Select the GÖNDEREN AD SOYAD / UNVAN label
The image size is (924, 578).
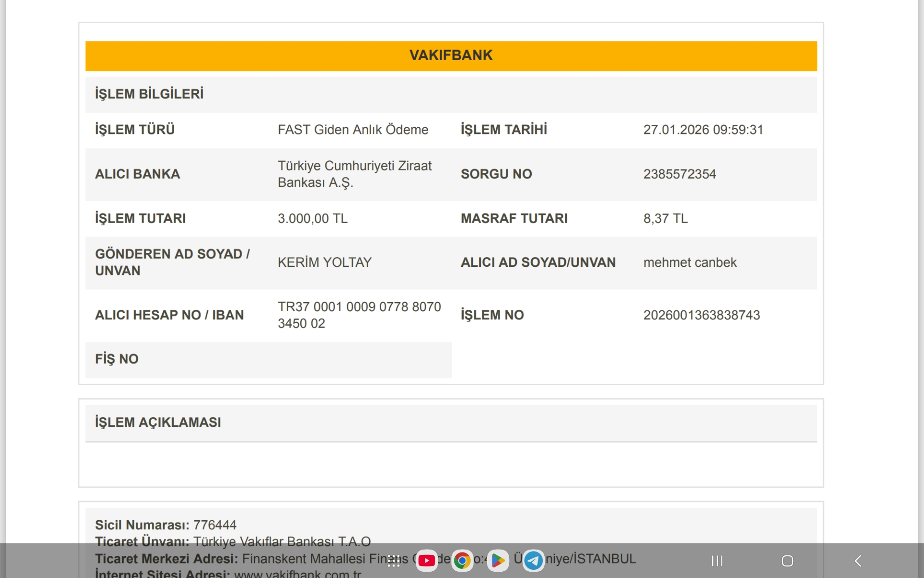coord(172,263)
